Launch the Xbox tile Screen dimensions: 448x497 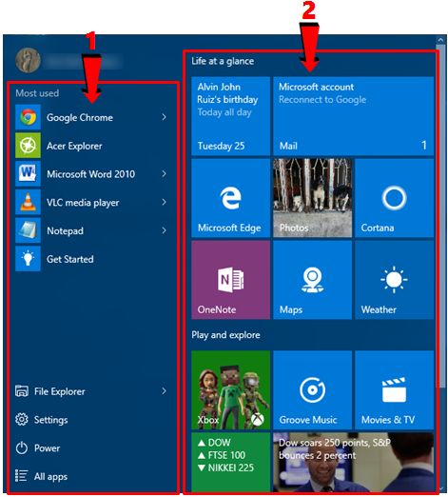coord(230,389)
